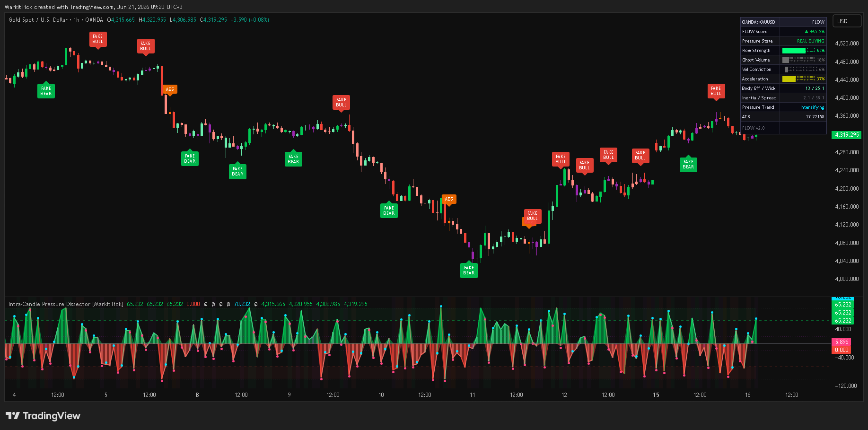
Task: Click the −120.000 indicator scale label
Action: [846, 386]
